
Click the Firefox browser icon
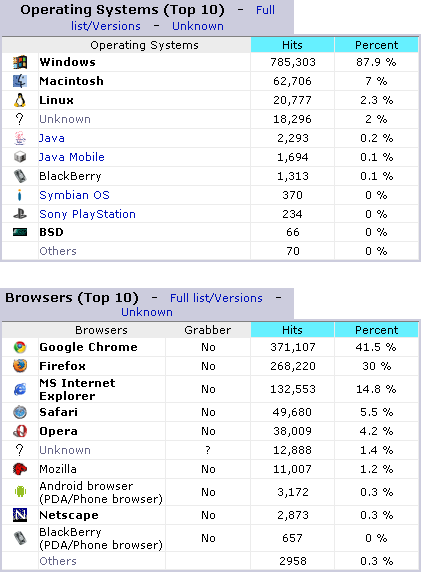click(20, 366)
